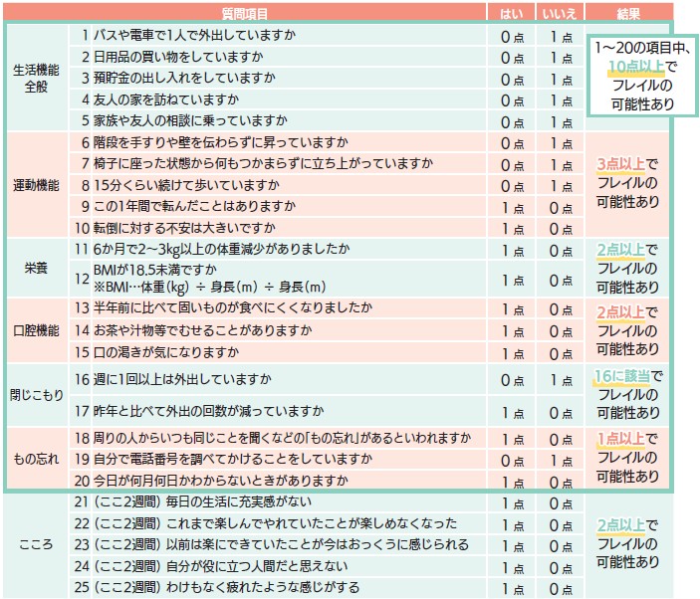Screen dimensions: 700x599
Task: Click the 10点以上 result text
Action: click(x=635, y=67)
